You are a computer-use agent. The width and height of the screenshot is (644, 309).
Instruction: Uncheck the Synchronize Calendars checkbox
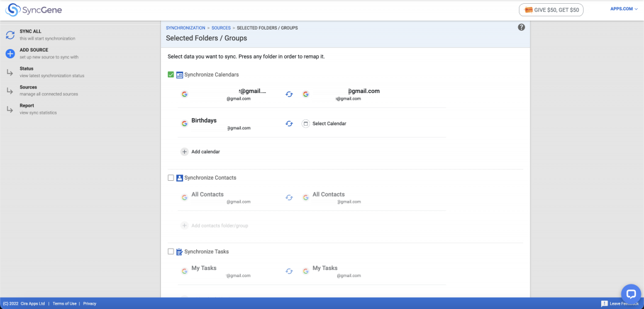171,75
